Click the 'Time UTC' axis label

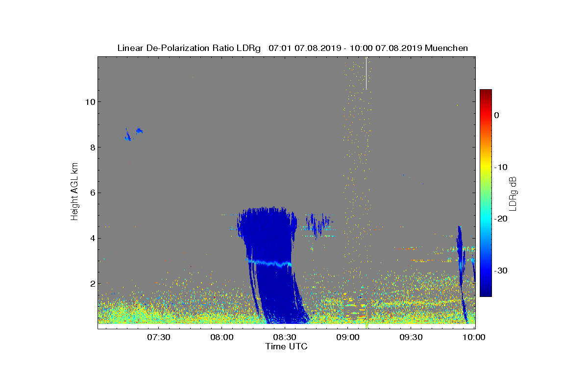(x=287, y=346)
